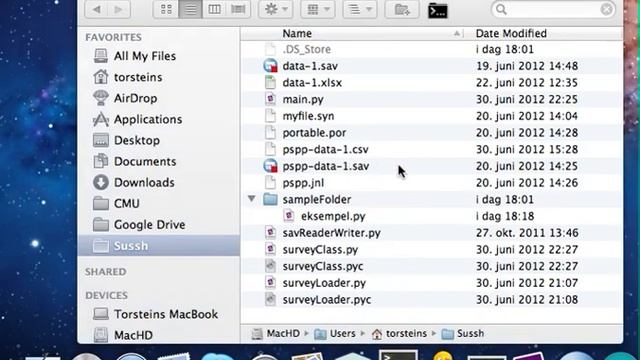Open Documents in the sidebar

coord(135,162)
